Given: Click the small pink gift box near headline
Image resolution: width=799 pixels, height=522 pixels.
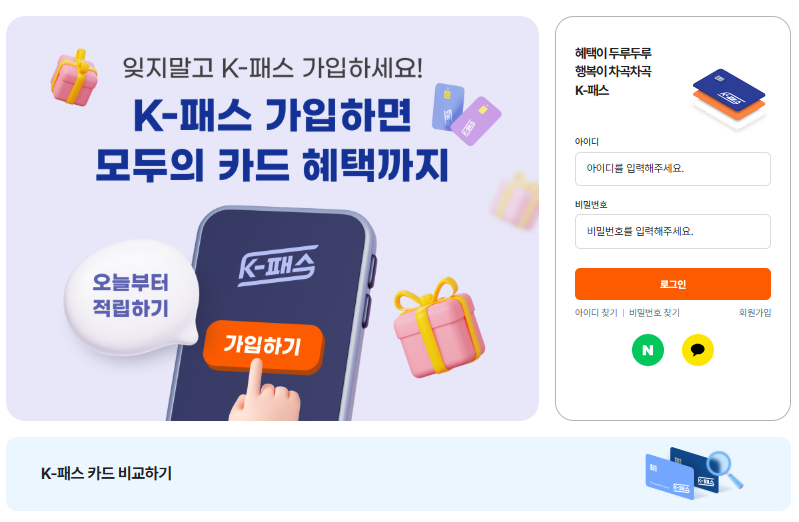Looking at the screenshot, I should (x=74, y=77).
